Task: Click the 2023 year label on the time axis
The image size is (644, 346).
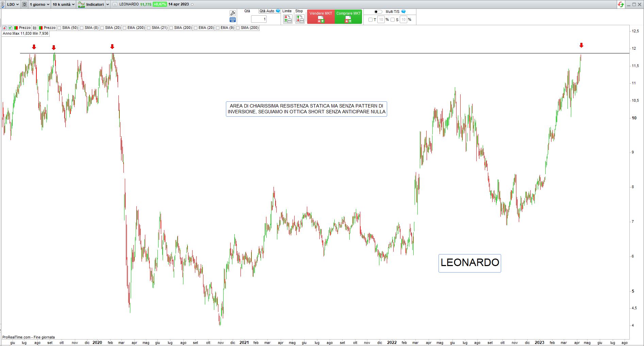Action: (539, 343)
